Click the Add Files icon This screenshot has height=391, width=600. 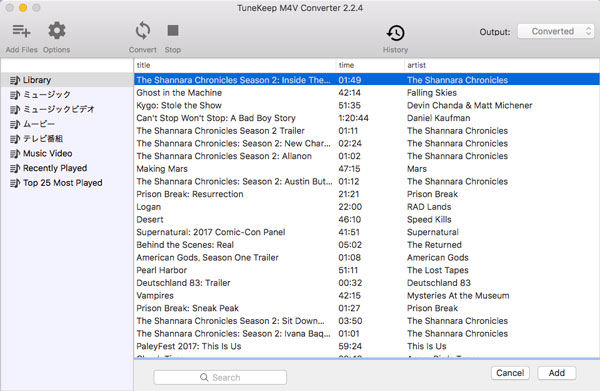tap(21, 31)
